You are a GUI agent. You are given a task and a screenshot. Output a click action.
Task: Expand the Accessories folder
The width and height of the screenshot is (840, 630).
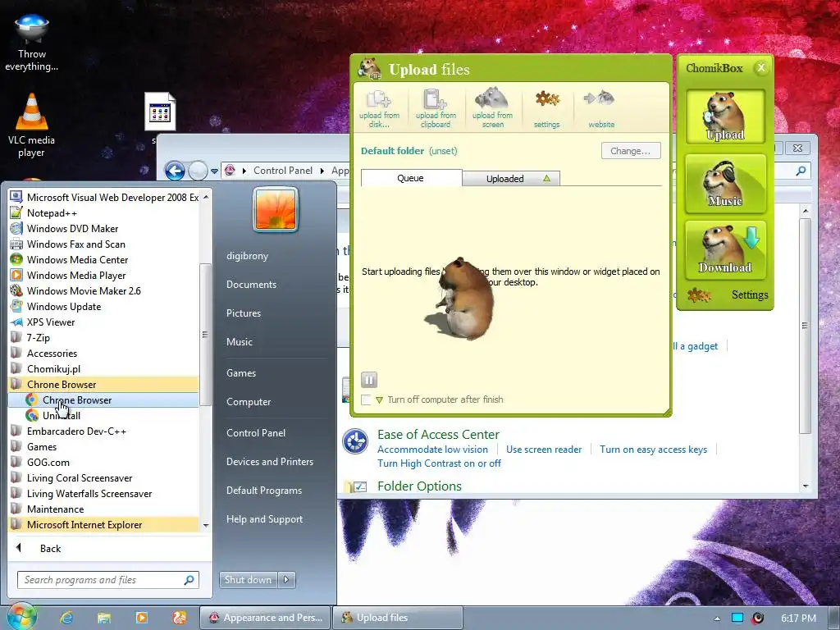tap(103, 353)
